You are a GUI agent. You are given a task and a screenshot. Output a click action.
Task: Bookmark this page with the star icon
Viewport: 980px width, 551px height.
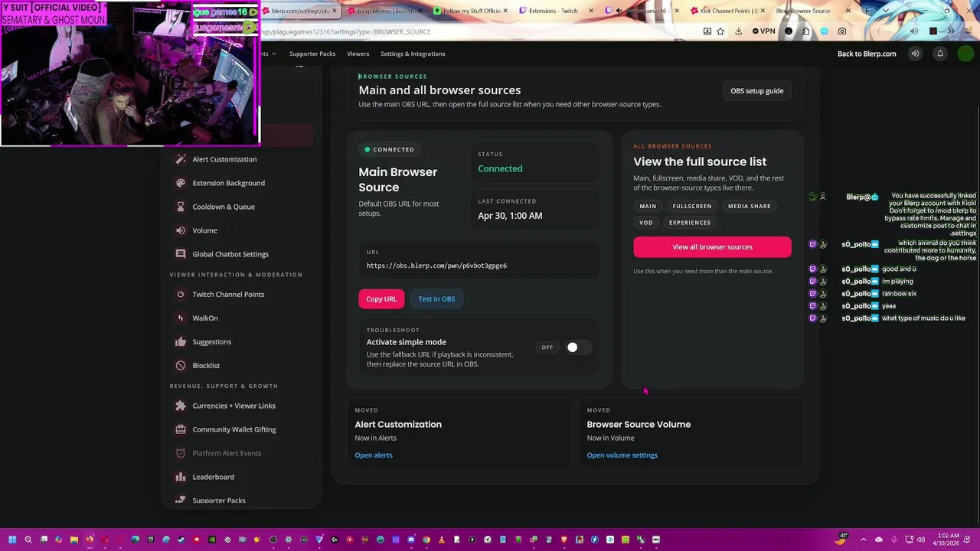click(720, 31)
